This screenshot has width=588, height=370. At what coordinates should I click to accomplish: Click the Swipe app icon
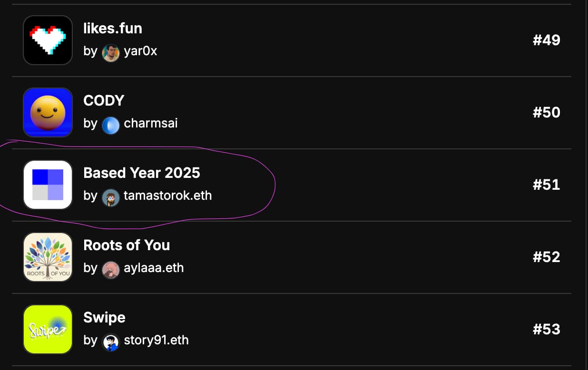[x=48, y=329]
